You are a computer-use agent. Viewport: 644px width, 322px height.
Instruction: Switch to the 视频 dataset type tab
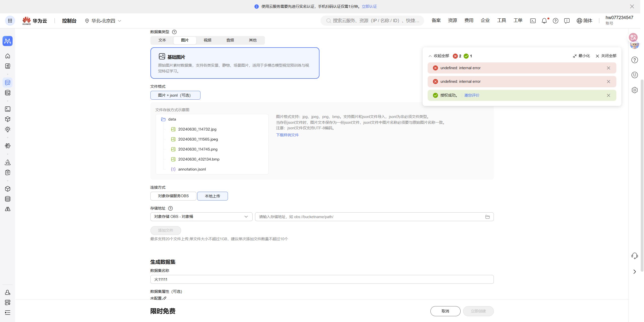208,40
